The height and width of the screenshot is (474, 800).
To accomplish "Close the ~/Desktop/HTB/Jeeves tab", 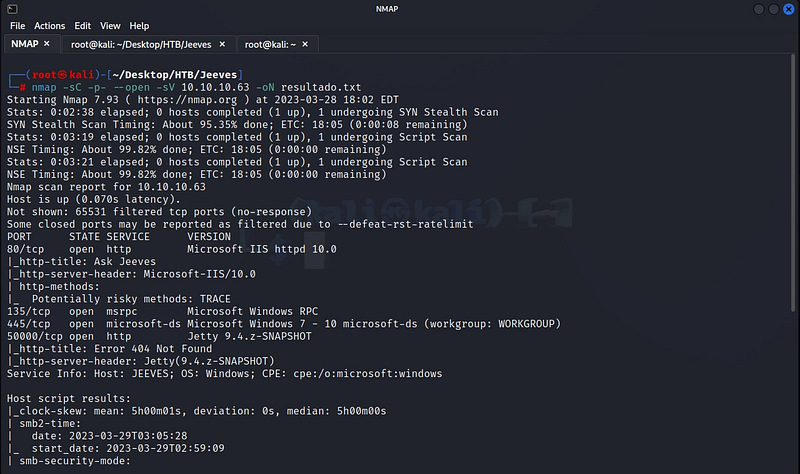I will pyautogui.click(x=222, y=44).
